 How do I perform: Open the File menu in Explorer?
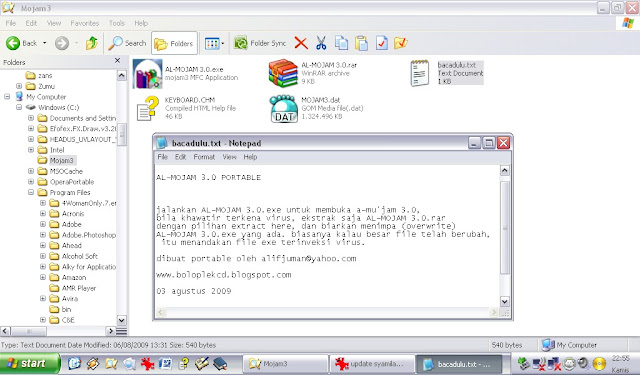[x=11, y=23]
